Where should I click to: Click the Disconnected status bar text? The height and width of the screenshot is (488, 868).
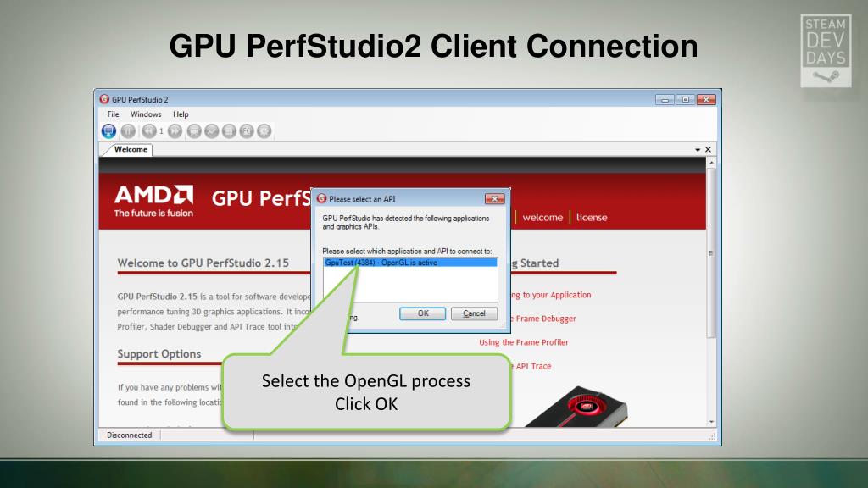[x=130, y=435]
